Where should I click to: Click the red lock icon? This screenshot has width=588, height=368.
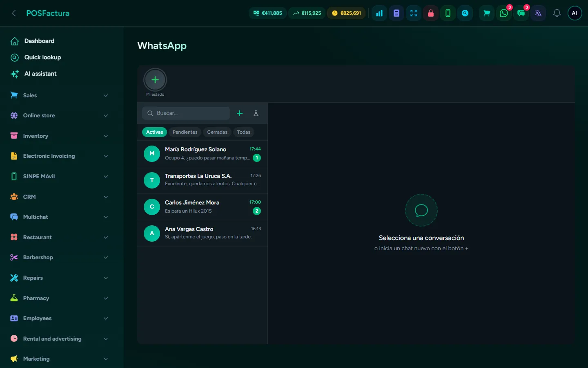coord(431,13)
